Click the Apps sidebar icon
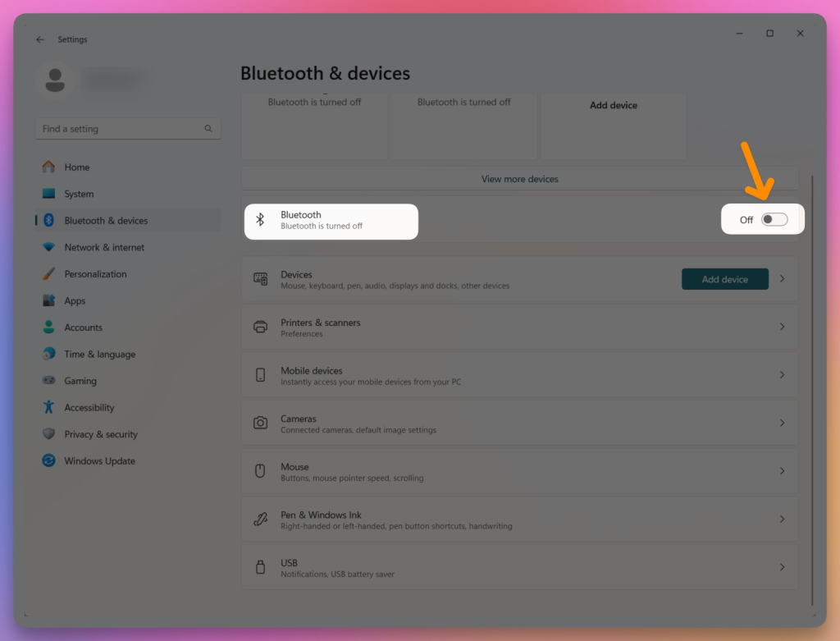This screenshot has width=840, height=641. coord(48,300)
